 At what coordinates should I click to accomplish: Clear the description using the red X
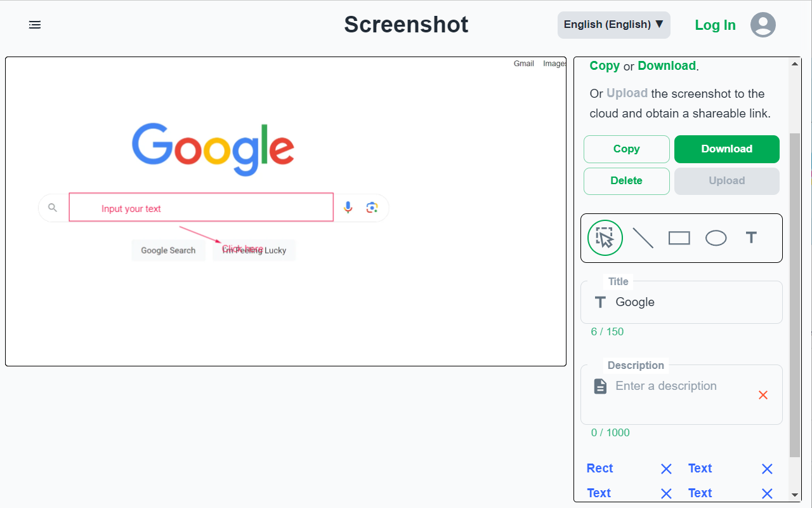point(763,395)
